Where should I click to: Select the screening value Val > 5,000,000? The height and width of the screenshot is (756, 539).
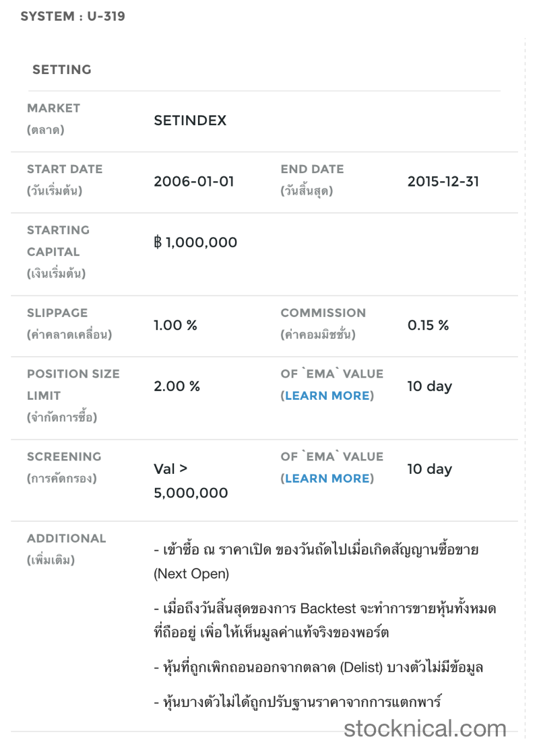[191, 481]
